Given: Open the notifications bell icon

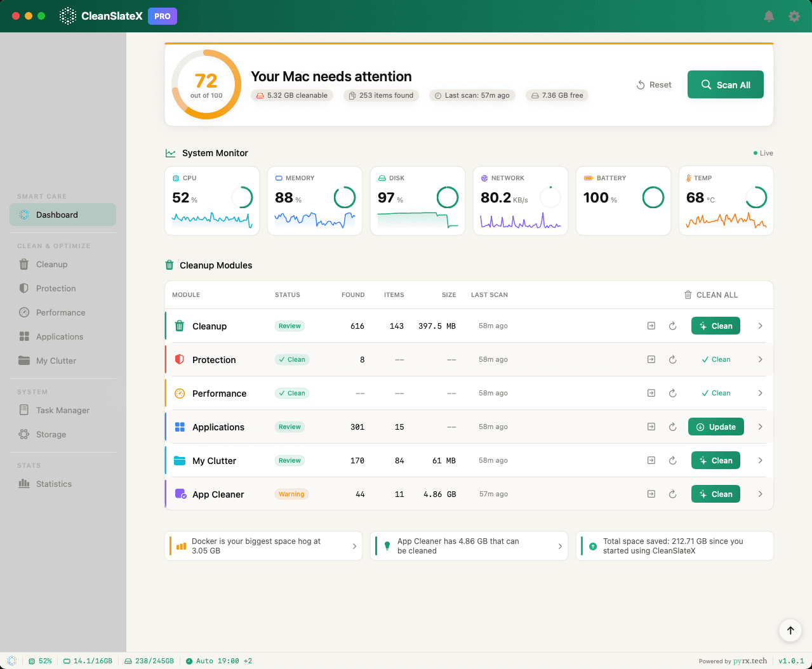Looking at the screenshot, I should (769, 17).
